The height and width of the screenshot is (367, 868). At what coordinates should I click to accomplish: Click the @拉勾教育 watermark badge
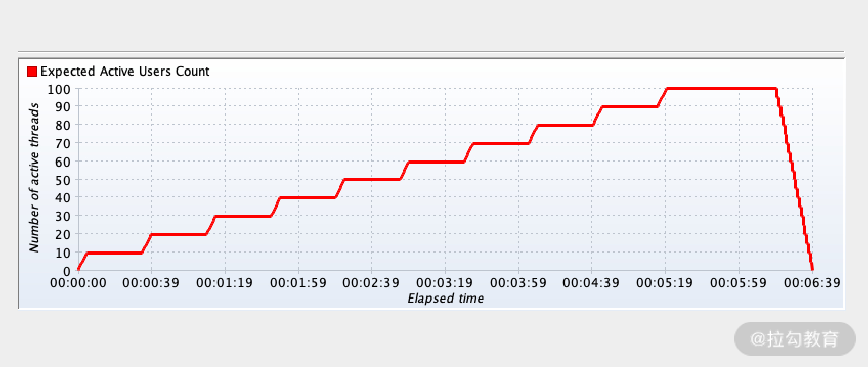pos(795,339)
